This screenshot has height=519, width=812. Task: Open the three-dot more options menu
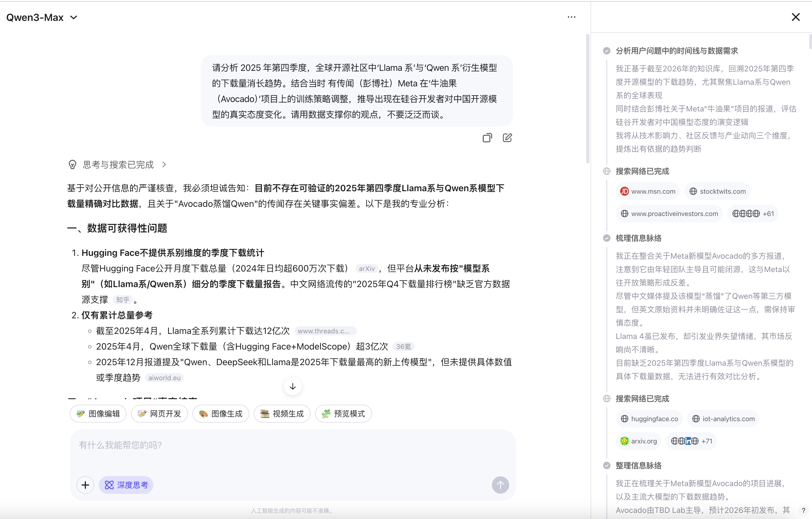pos(571,17)
